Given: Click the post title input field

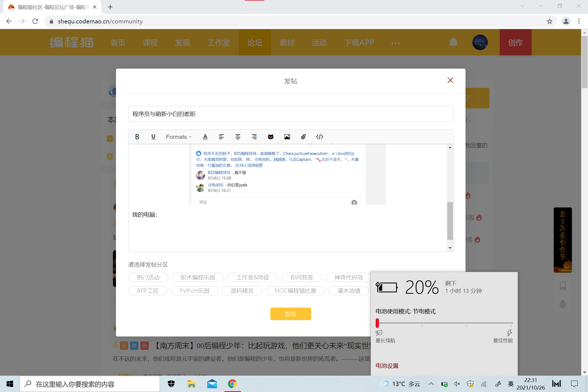Looking at the screenshot, I should [290, 114].
